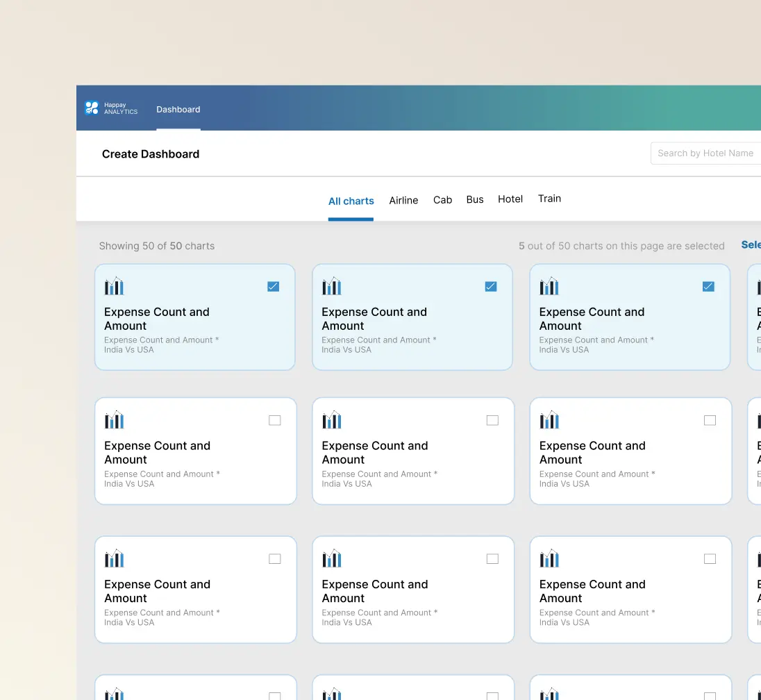The height and width of the screenshot is (700, 761).
Task: Show the Train charts tab
Action: point(549,199)
